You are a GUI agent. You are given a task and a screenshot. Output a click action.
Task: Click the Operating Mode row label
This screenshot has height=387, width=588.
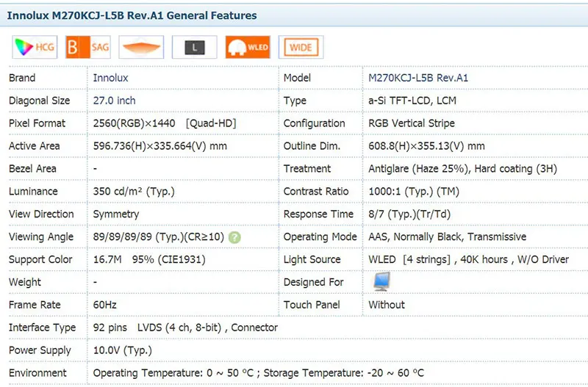(x=320, y=237)
